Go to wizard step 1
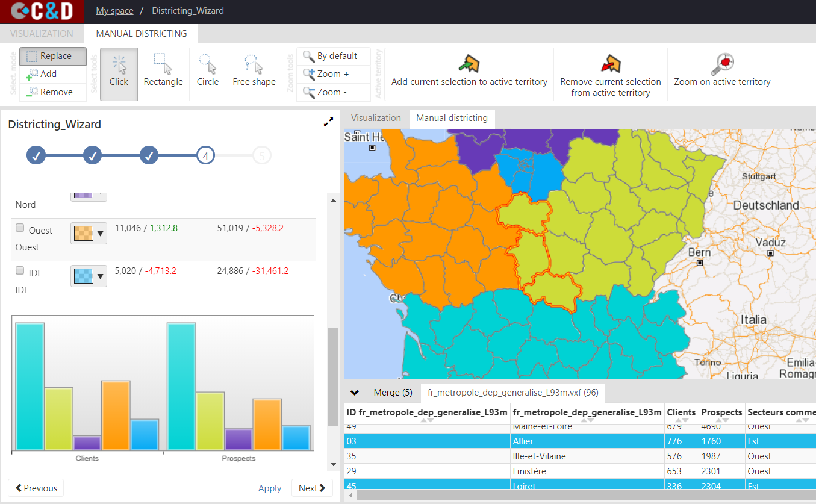 (36, 156)
